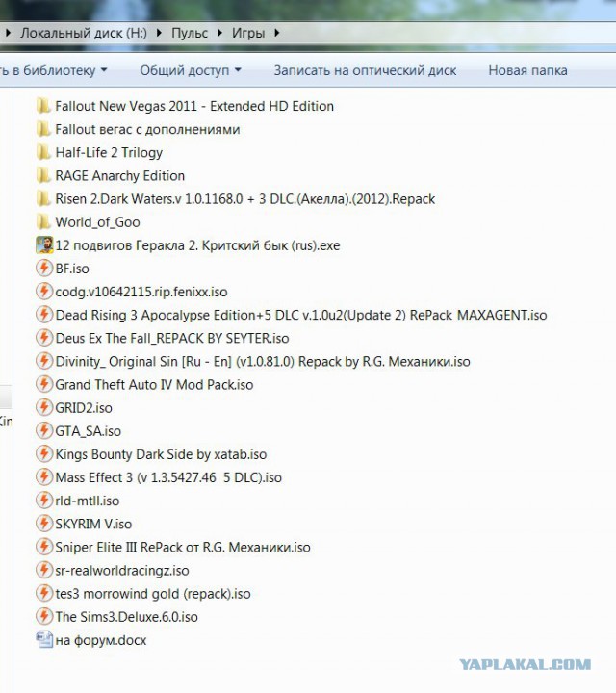Click disc image icon of GTA_SA.iso
This screenshot has height=693, width=616.
[x=44, y=431]
